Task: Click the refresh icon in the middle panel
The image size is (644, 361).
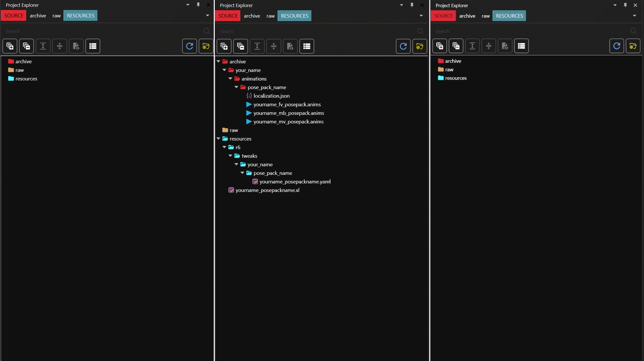Action: point(403,46)
